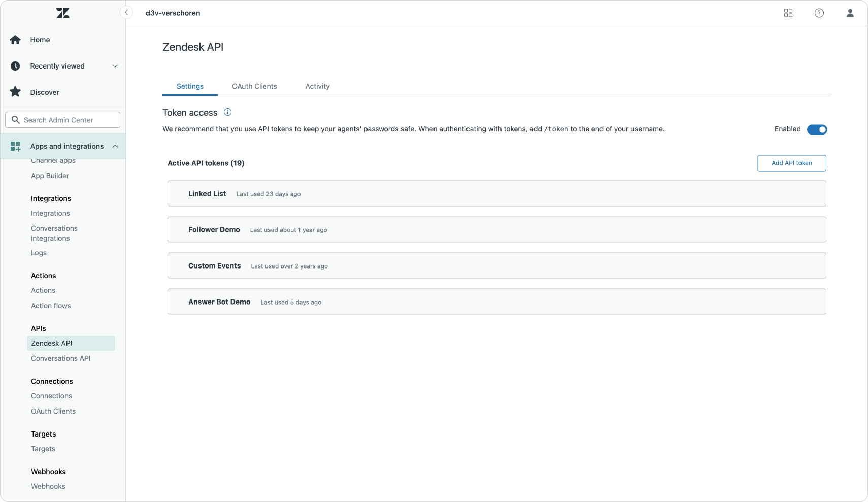Expand the Recently viewed chevron
868x502 pixels.
[x=115, y=66]
